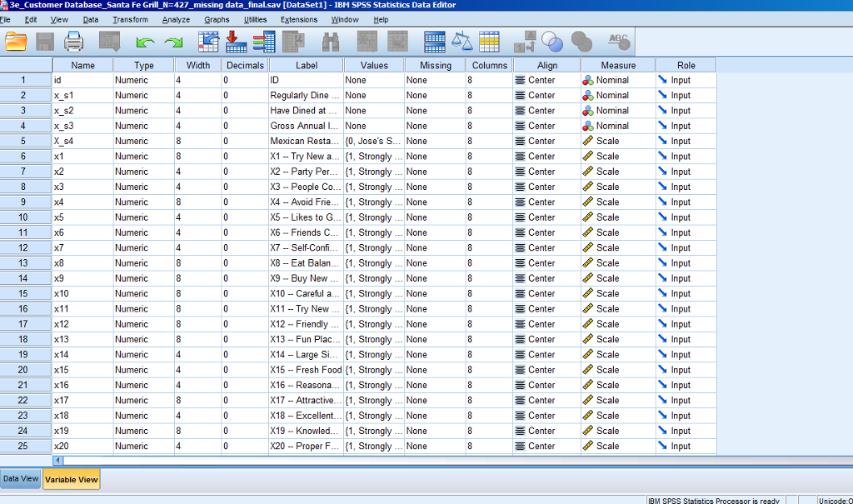Screen dimensions: 853x504
Task: Click the Decimals column header
Action: click(x=245, y=65)
